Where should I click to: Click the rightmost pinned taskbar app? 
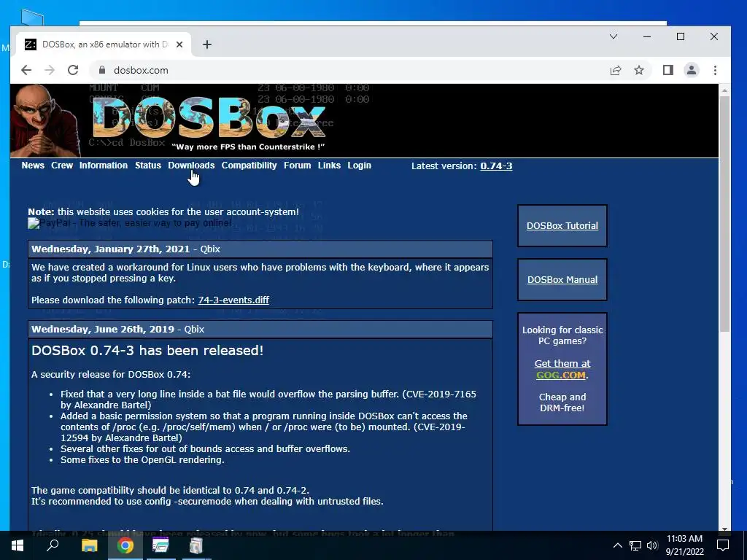196,545
